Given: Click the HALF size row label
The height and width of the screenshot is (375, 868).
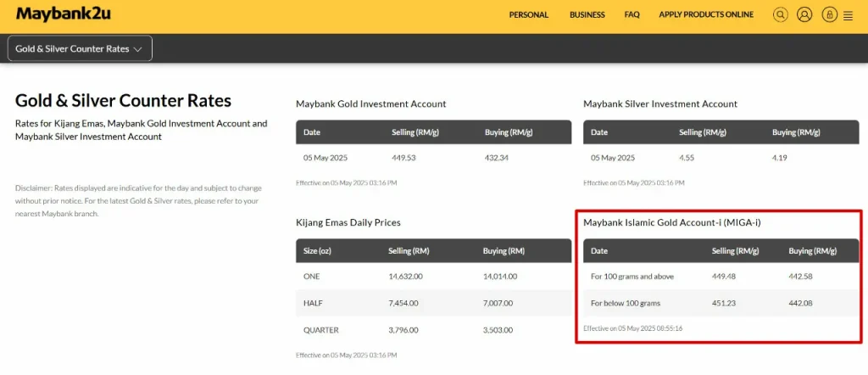Looking at the screenshot, I should pos(314,303).
